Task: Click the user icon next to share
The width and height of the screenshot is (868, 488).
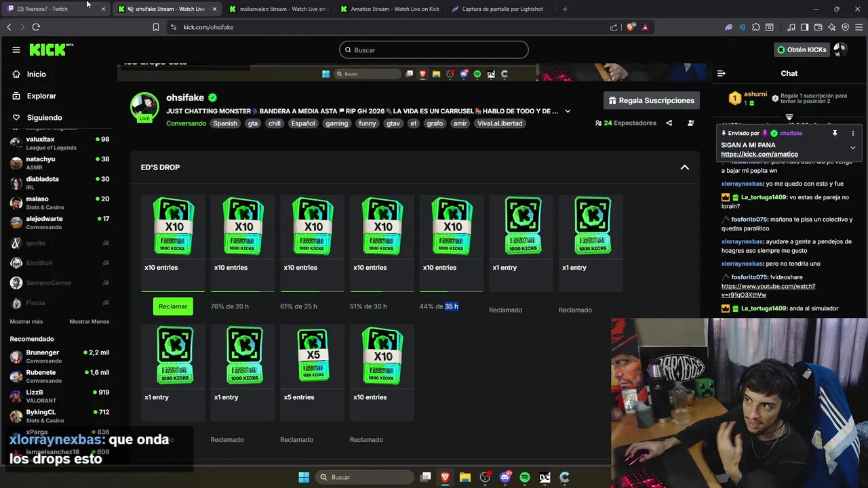Action: tap(691, 123)
